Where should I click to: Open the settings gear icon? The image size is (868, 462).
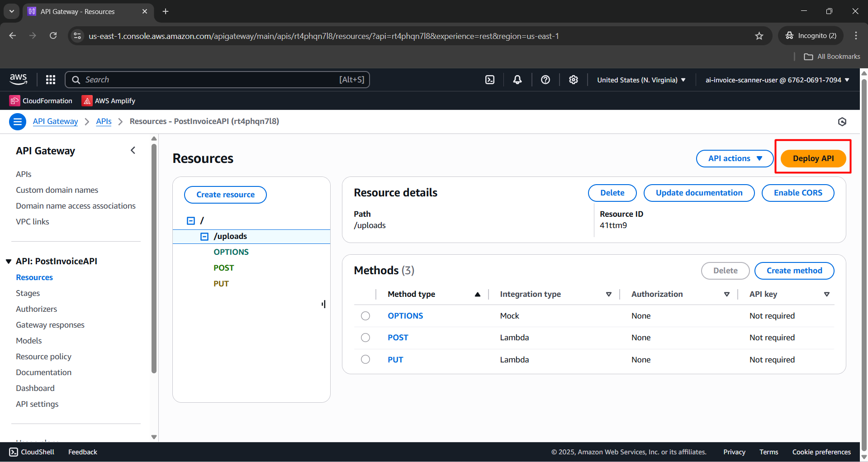[573, 79]
